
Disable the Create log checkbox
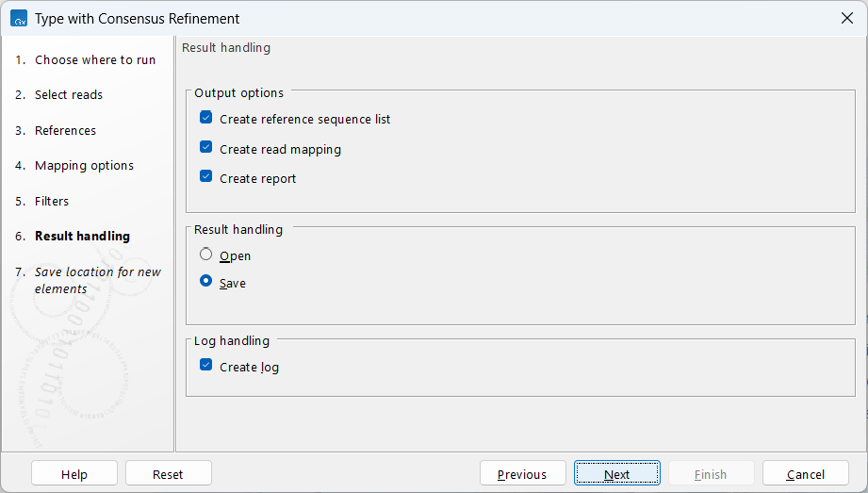[x=206, y=365]
